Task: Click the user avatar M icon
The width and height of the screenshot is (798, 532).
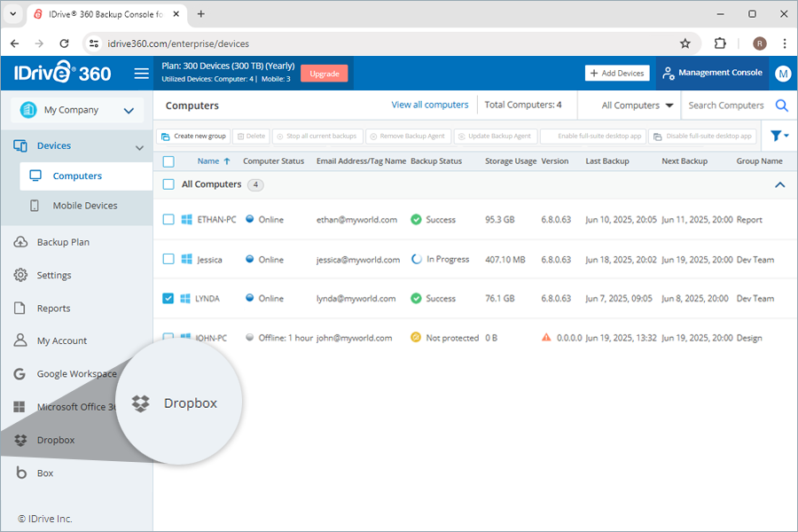Action: [782, 74]
